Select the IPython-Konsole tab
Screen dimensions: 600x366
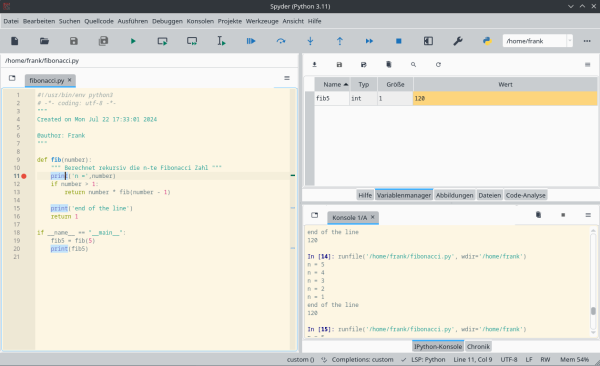pos(438,346)
